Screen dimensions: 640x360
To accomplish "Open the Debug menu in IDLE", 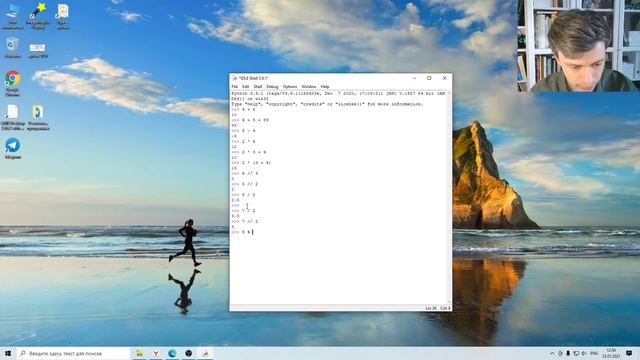I will point(272,87).
